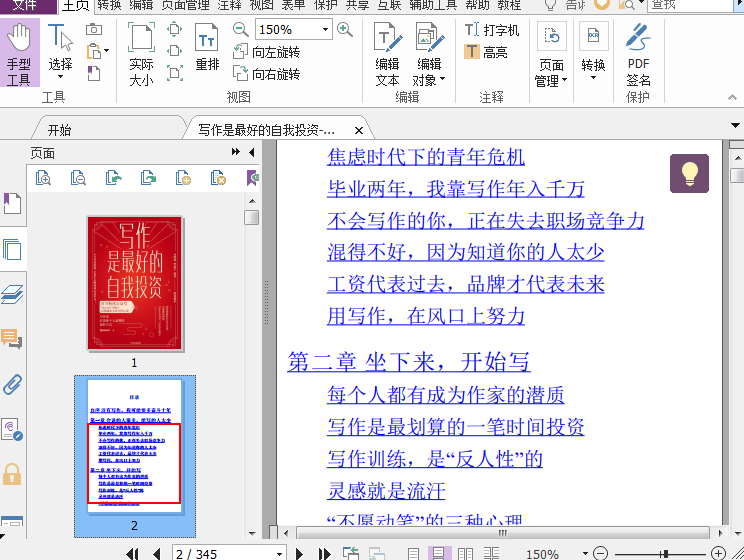Image resolution: width=744 pixels, height=560 pixels.
Task: Open the Signatures sidebar panel
Action: tap(12, 429)
